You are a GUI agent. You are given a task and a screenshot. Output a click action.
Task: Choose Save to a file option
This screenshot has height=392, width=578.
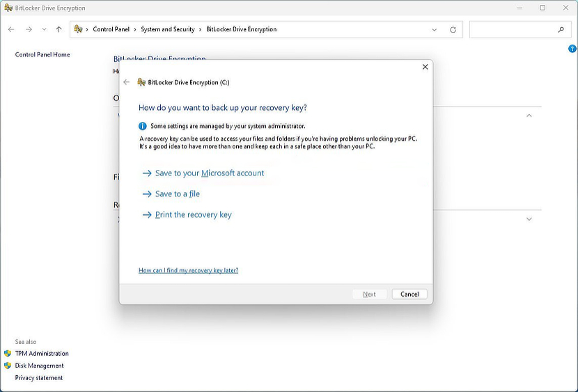coord(177,194)
